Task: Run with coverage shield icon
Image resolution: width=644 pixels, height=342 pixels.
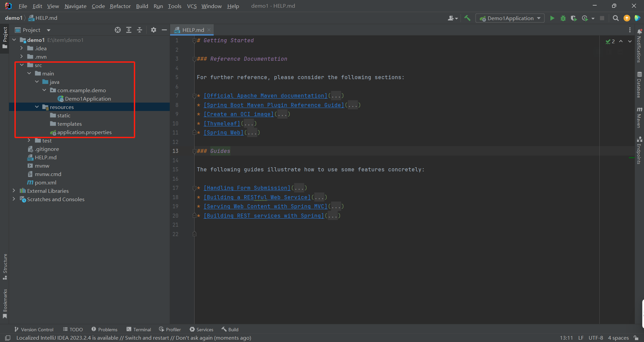Action: point(574,18)
